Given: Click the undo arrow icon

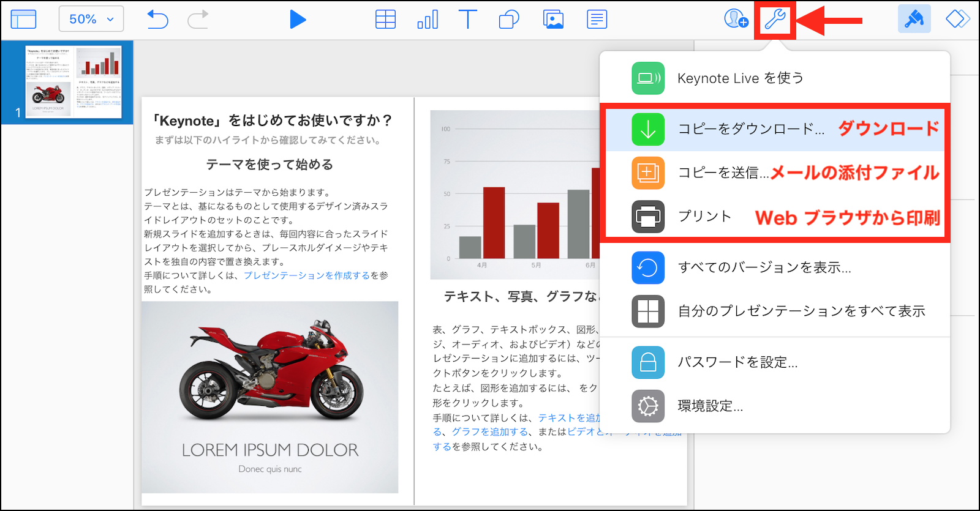Looking at the screenshot, I should 157,20.
